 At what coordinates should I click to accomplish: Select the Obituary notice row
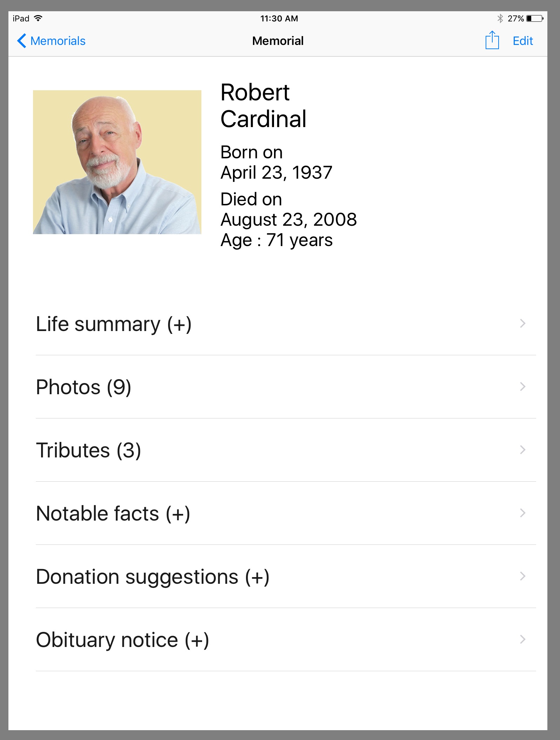pyautogui.click(x=122, y=640)
